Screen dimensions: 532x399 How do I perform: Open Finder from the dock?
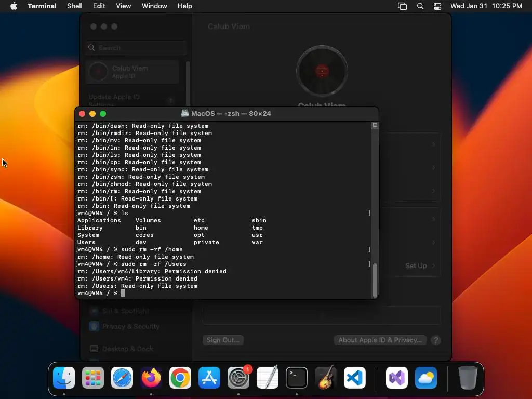(x=64, y=378)
